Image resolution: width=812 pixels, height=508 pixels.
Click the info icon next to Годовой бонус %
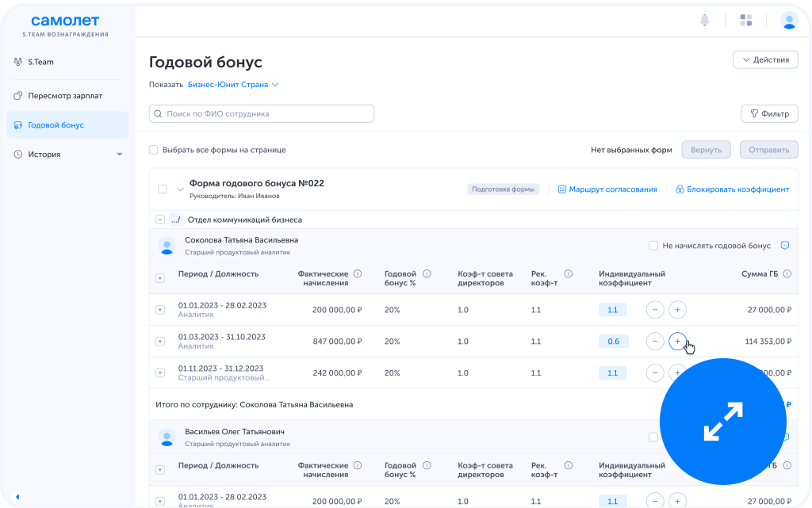tap(427, 274)
